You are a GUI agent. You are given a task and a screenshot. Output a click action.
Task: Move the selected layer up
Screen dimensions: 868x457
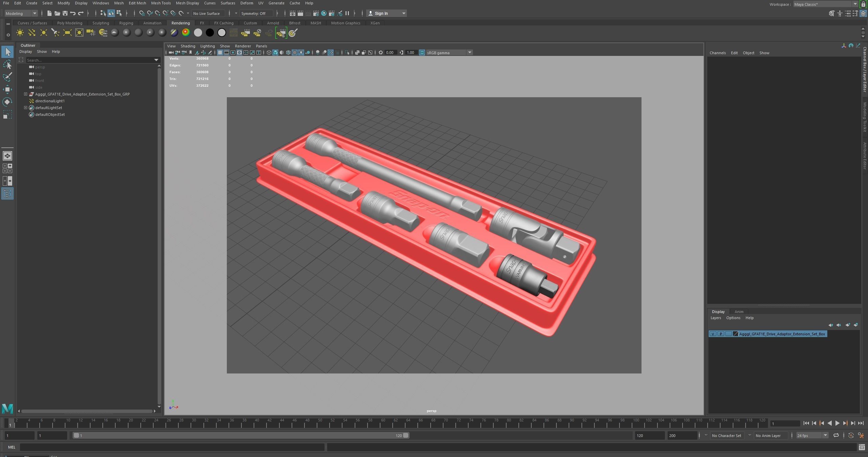831,325
